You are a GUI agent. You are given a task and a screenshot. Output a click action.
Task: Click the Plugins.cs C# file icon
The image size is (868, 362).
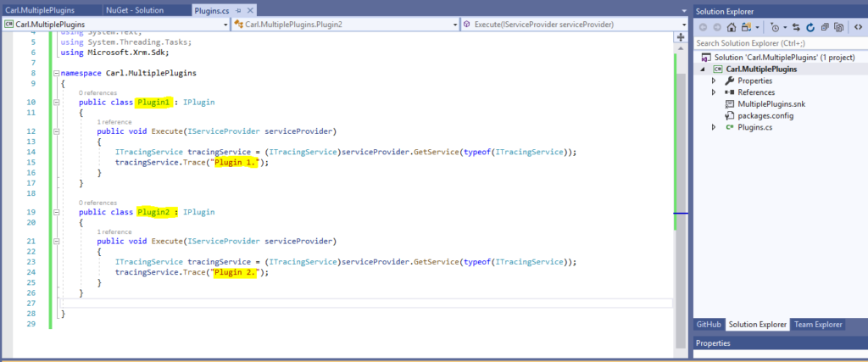(730, 127)
